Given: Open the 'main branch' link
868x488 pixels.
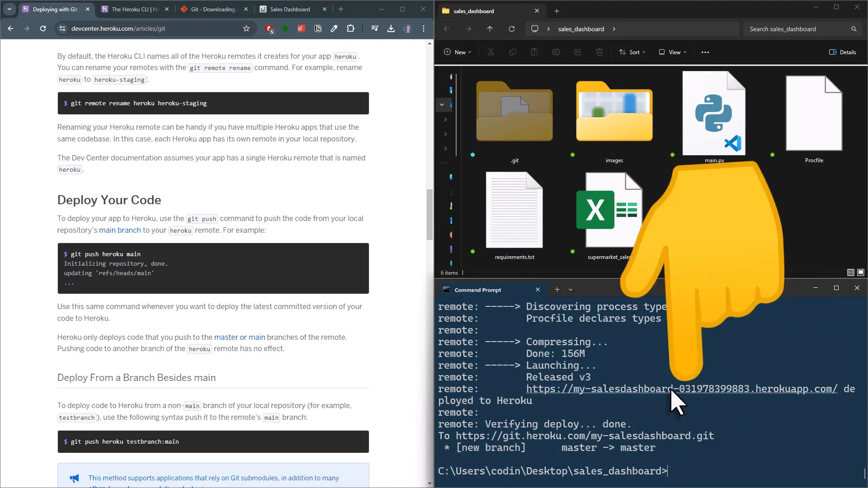Looking at the screenshot, I should [x=120, y=230].
